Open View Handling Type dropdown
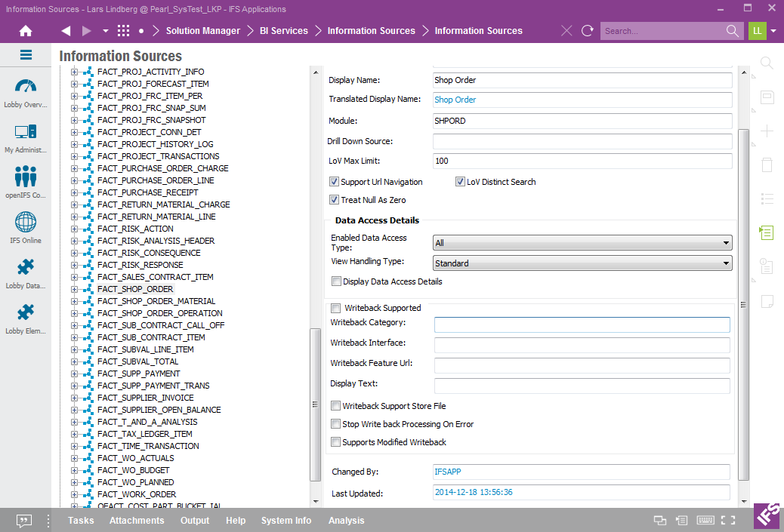Image resolution: width=784 pixels, height=532 pixels. coord(582,263)
